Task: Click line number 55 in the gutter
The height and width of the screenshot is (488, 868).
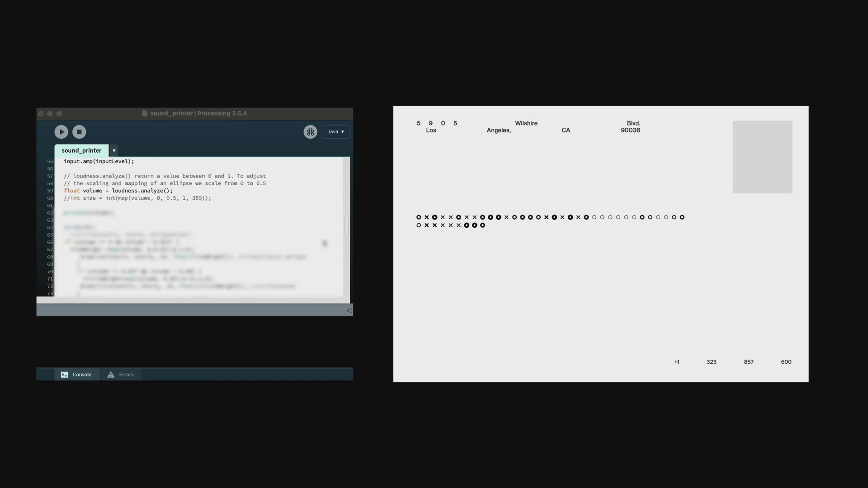Action: pos(50,161)
